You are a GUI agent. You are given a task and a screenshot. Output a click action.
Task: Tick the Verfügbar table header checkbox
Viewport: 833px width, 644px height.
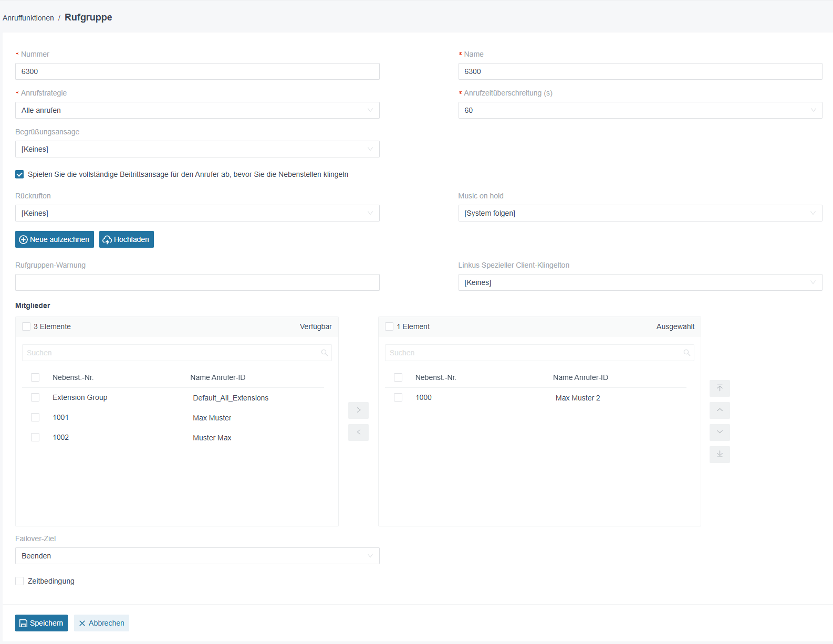[x=35, y=377]
